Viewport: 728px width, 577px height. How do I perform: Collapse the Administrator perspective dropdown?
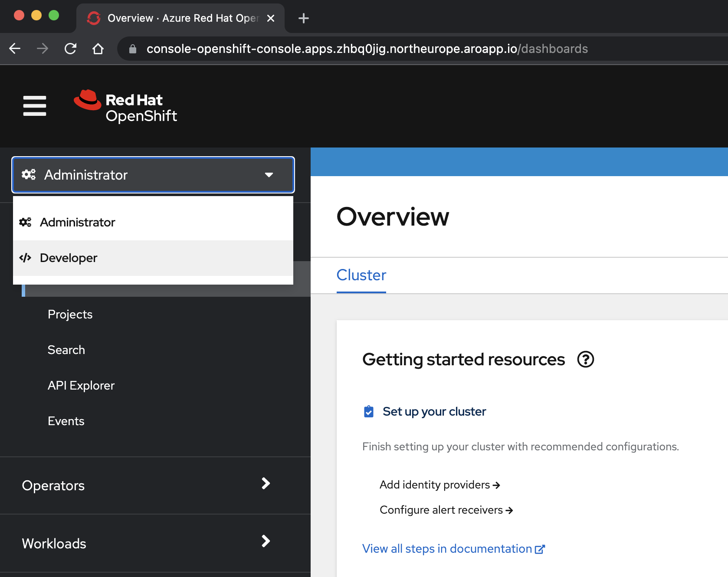[269, 175]
